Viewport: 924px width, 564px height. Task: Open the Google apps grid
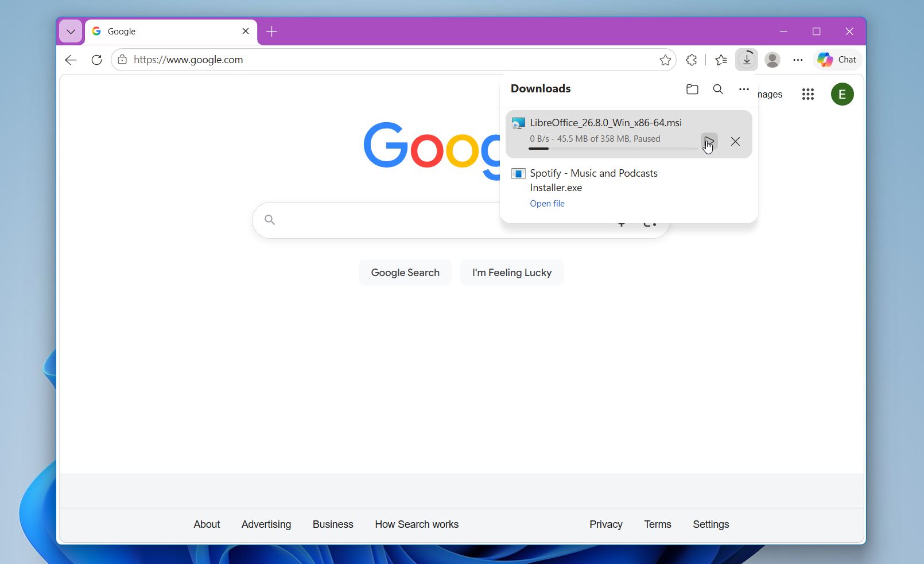pos(808,94)
